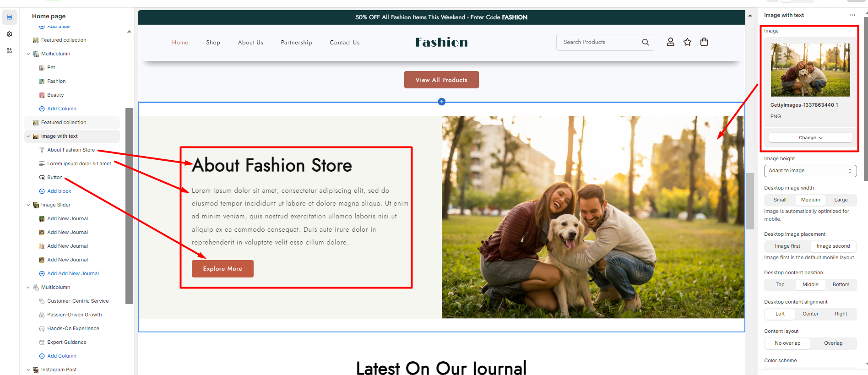Image resolution: width=868 pixels, height=375 pixels.
Task: Click the search magnifier icon in store header
Action: [x=646, y=42]
